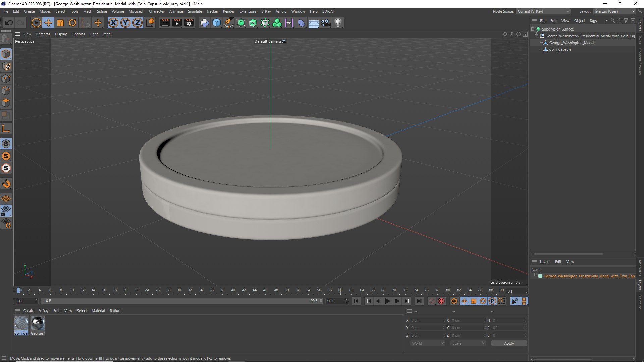Viewport: 644px width, 362px height.
Task: Click the Light object icon
Action: coord(338,23)
